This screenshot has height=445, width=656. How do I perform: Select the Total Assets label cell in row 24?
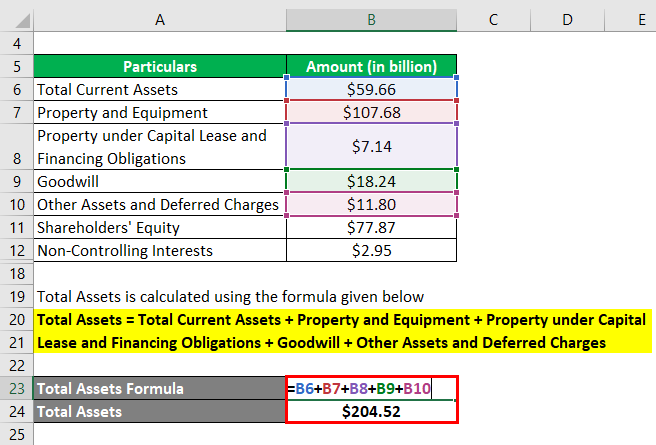(160, 412)
